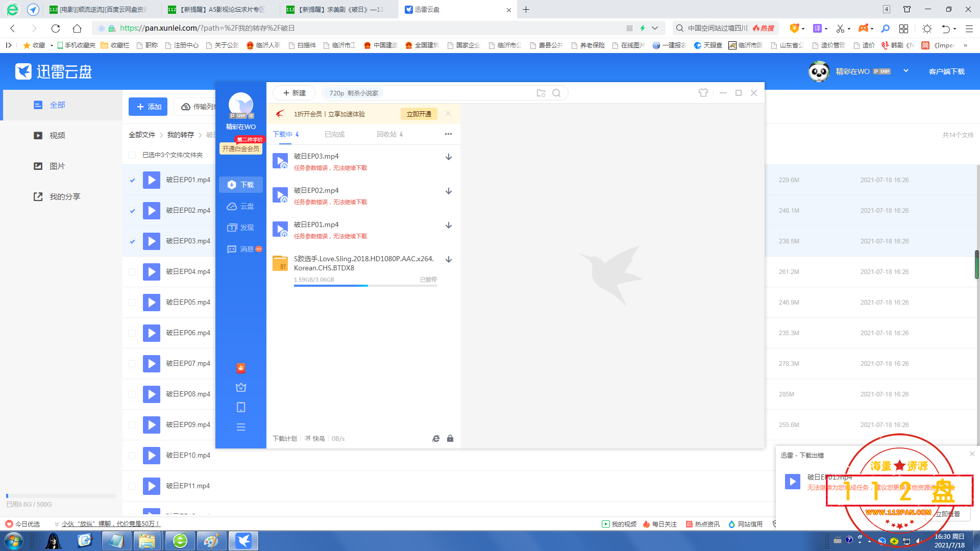
Task: Toggle select-all checkbox in file list
Action: pos(132,155)
